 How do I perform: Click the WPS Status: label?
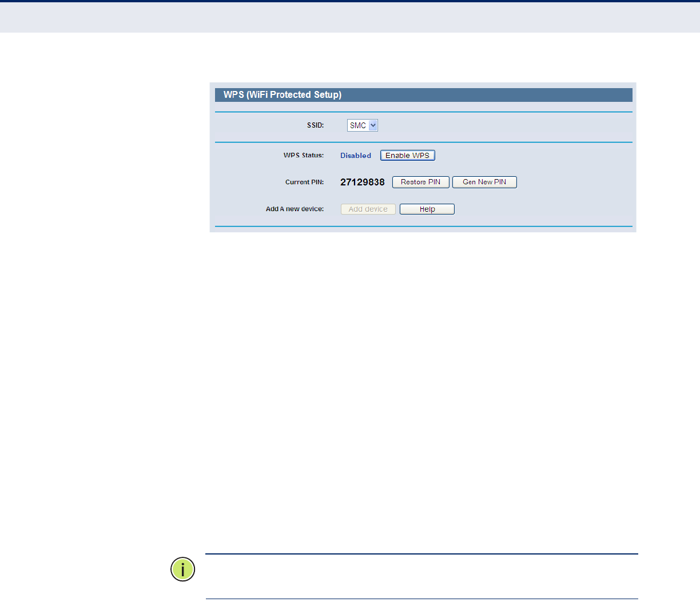coord(304,155)
